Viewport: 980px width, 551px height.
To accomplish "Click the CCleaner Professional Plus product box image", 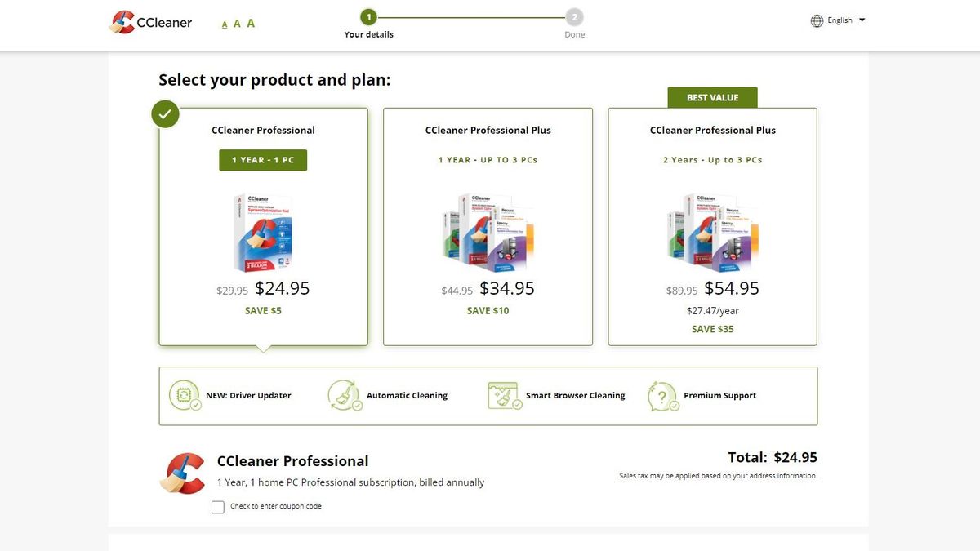I will [x=488, y=231].
